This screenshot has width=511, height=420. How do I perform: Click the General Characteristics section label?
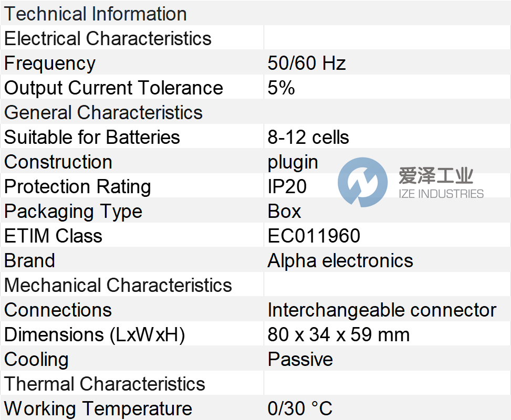pyautogui.click(x=103, y=112)
